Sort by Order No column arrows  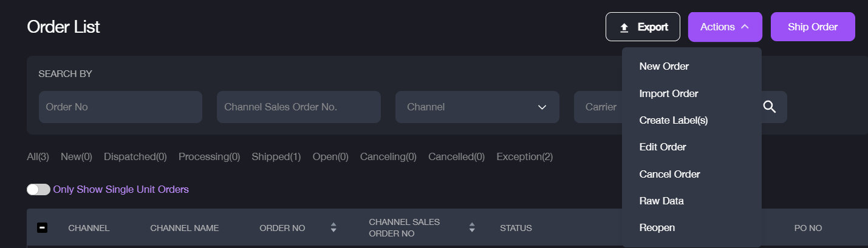(333, 228)
